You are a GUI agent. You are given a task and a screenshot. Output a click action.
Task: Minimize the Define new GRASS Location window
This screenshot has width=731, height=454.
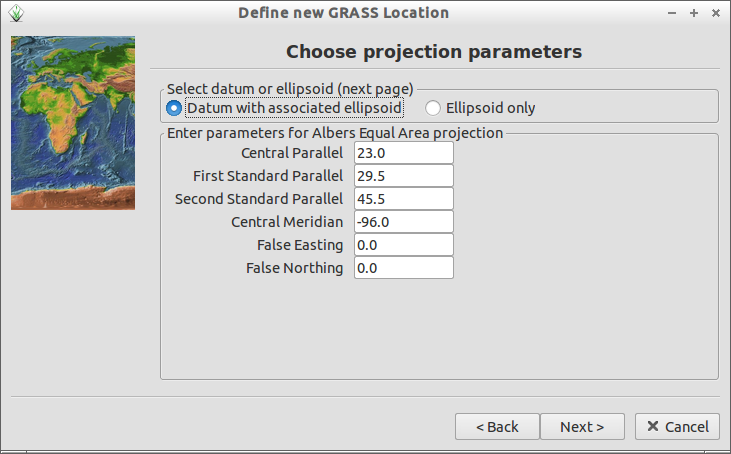(x=672, y=13)
